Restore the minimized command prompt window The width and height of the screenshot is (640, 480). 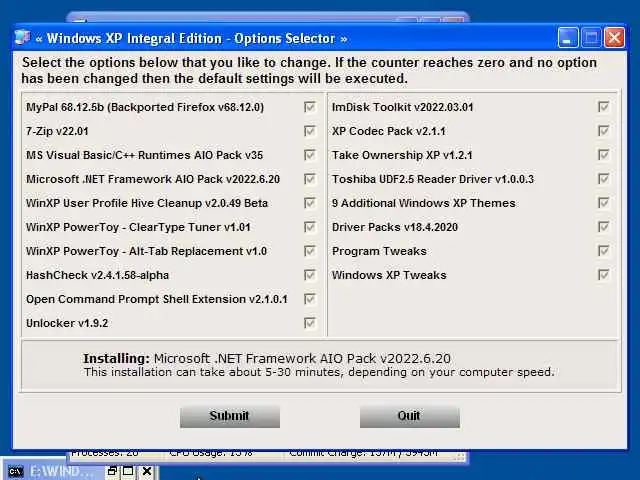[112, 471]
